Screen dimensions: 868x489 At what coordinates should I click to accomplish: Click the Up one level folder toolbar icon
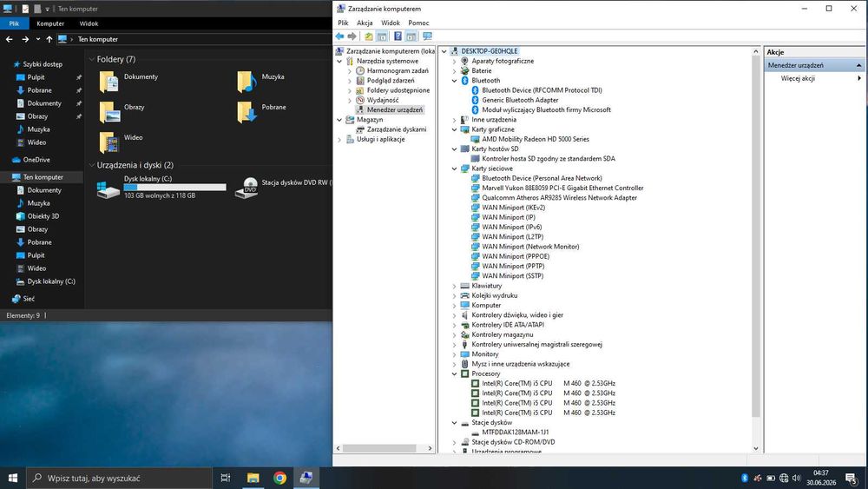(369, 36)
